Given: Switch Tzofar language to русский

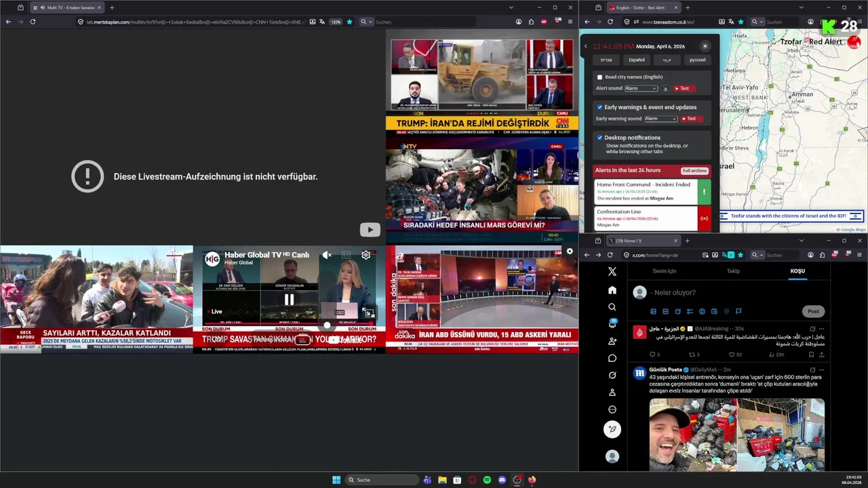Looking at the screenshot, I should (697, 60).
